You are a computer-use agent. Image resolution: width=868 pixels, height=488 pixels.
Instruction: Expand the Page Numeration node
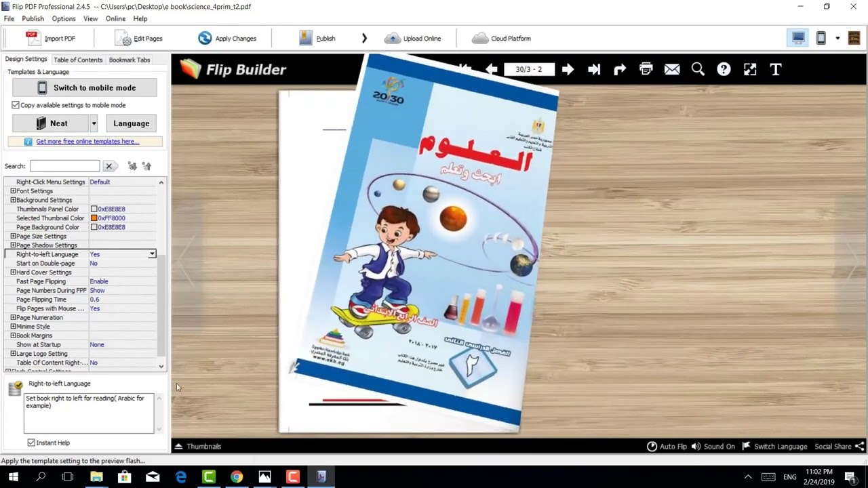13,317
